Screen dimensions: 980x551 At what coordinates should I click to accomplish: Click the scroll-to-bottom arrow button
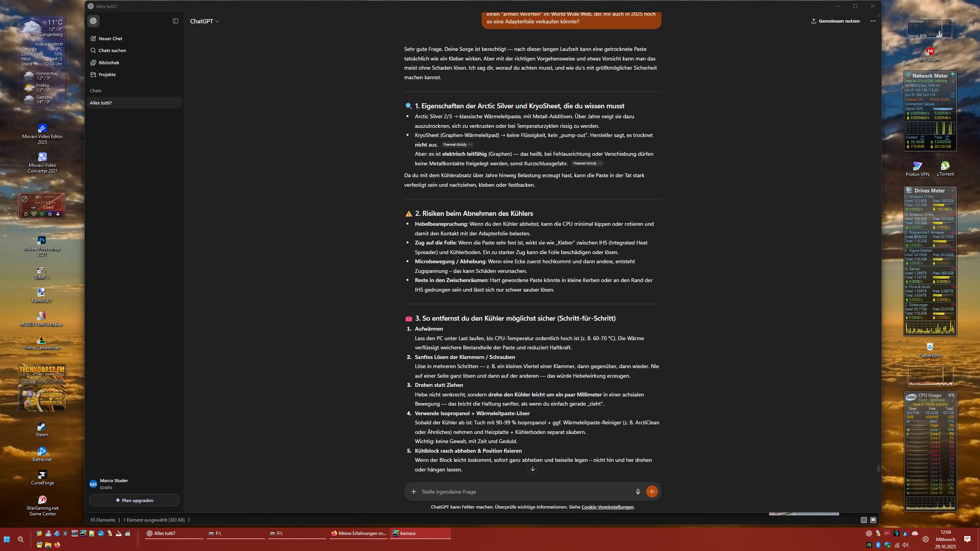click(x=532, y=469)
